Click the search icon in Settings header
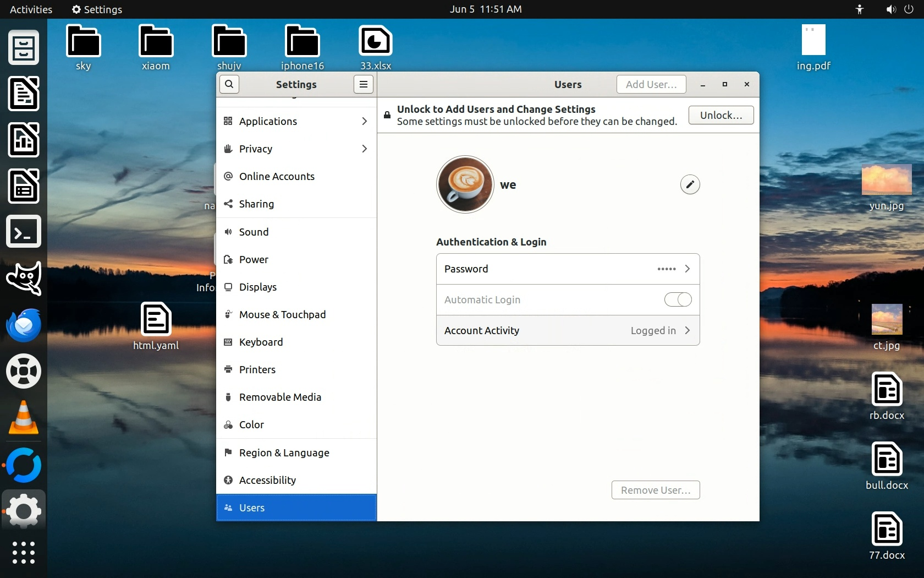 click(229, 84)
